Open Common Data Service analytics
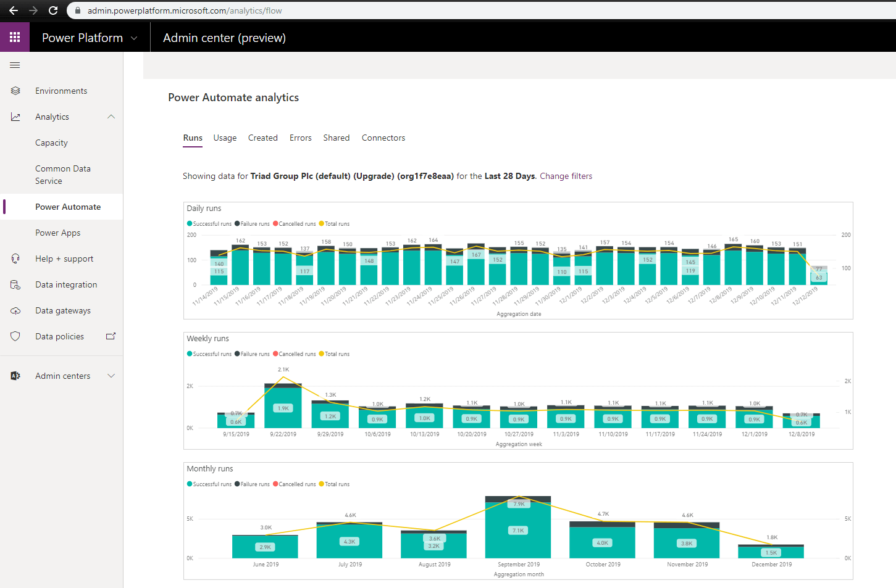This screenshot has width=896, height=588. 63,175
